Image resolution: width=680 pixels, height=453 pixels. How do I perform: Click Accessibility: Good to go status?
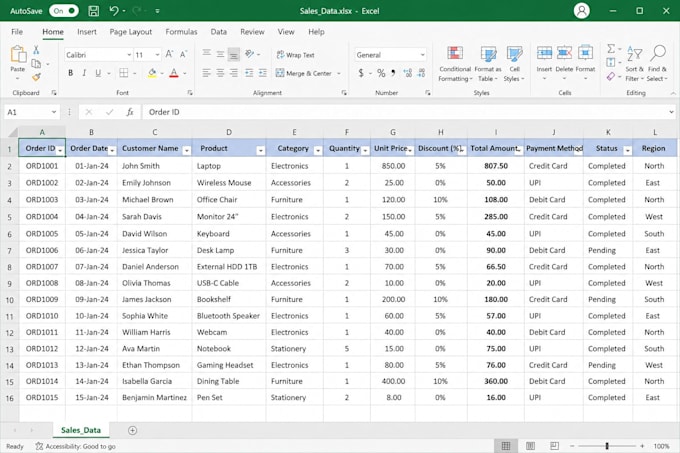tap(75, 446)
